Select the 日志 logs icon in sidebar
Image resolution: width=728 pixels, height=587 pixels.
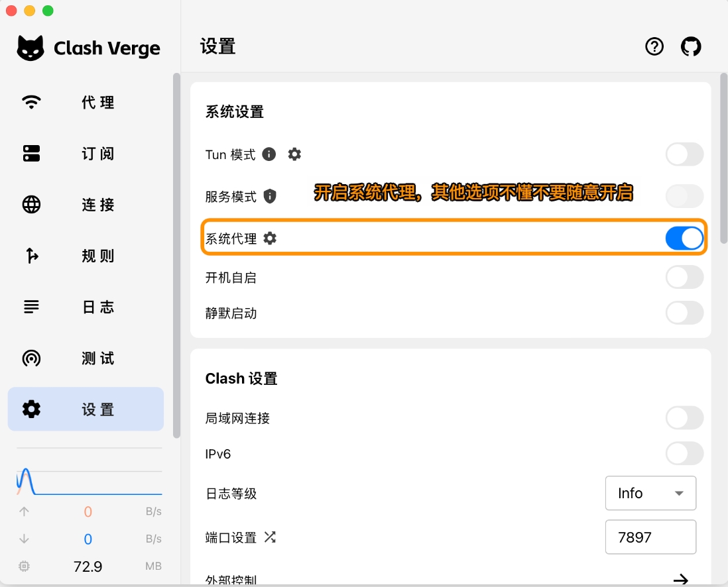click(x=31, y=307)
